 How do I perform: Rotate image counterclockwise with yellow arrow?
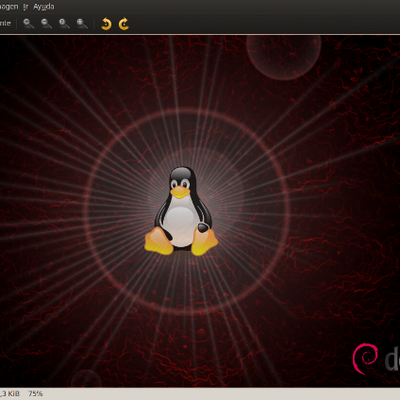(106, 24)
